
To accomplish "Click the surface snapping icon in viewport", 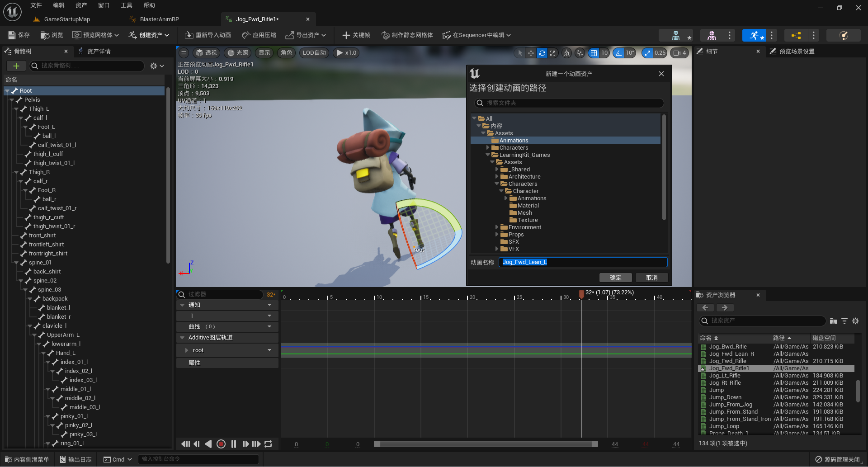I will [580, 53].
